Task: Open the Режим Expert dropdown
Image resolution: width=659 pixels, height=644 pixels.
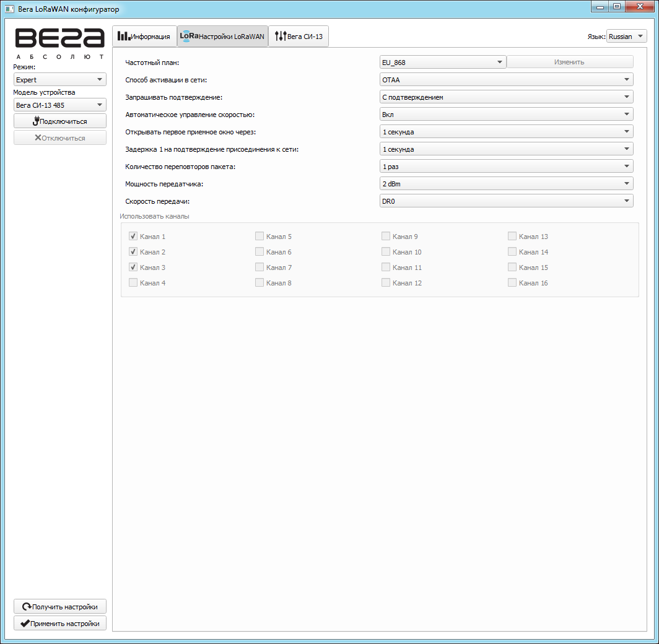Action: coord(59,79)
